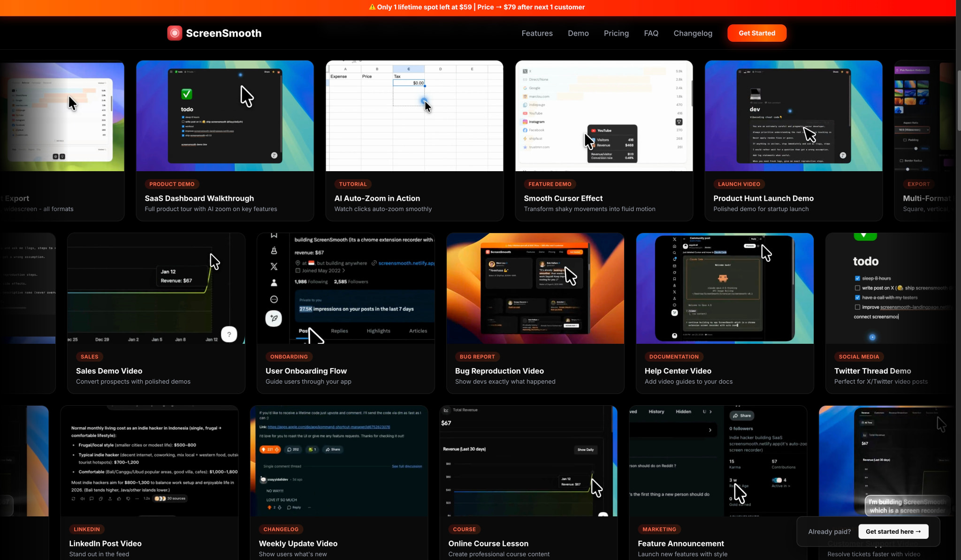This screenshot has height=560, width=961.
Task: Click 'Online Course Lesson' title
Action: click(488, 544)
